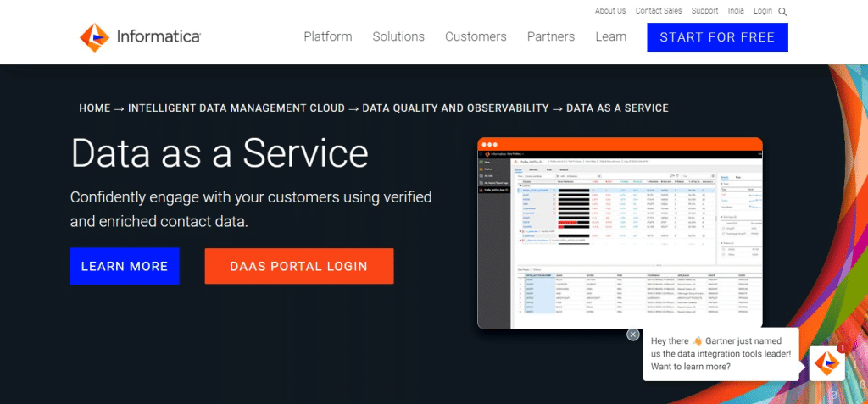This screenshot has height=404, width=868.
Task: Click the Gartner chat message bubble
Action: click(x=721, y=354)
